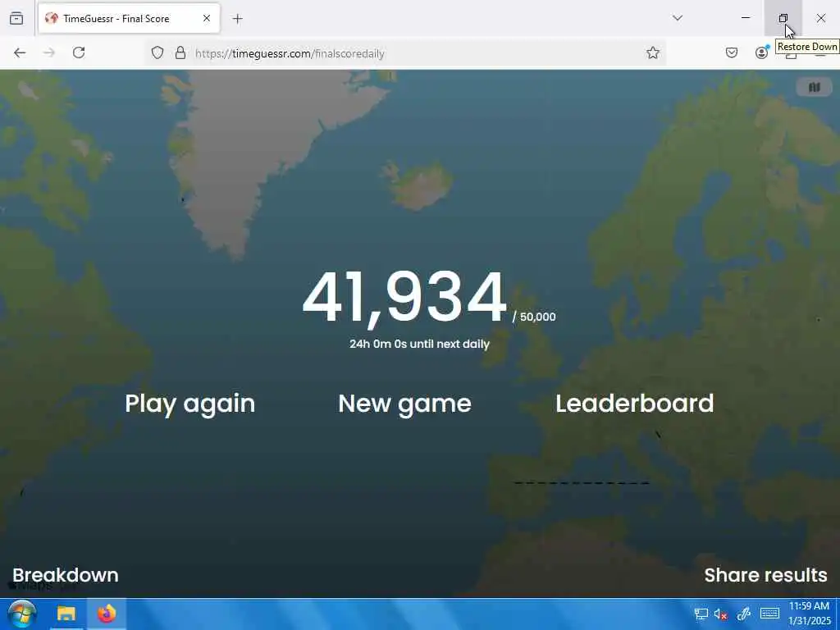The height and width of the screenshot is (630, 840).
Task: Click the pen tray icon in taskbar
Action: pyautogui.click(x=743, y=614)
